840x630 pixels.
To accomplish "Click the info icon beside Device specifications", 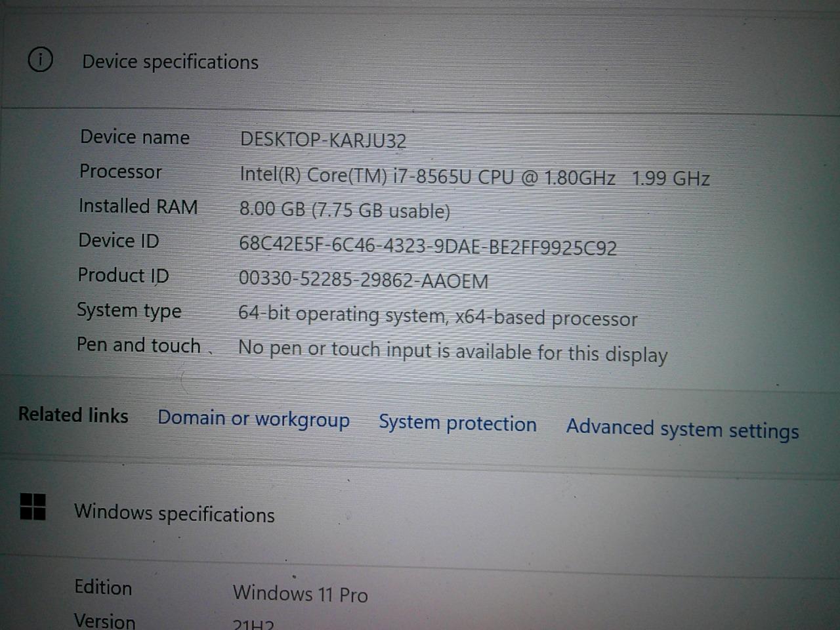I will pos(40,60).
